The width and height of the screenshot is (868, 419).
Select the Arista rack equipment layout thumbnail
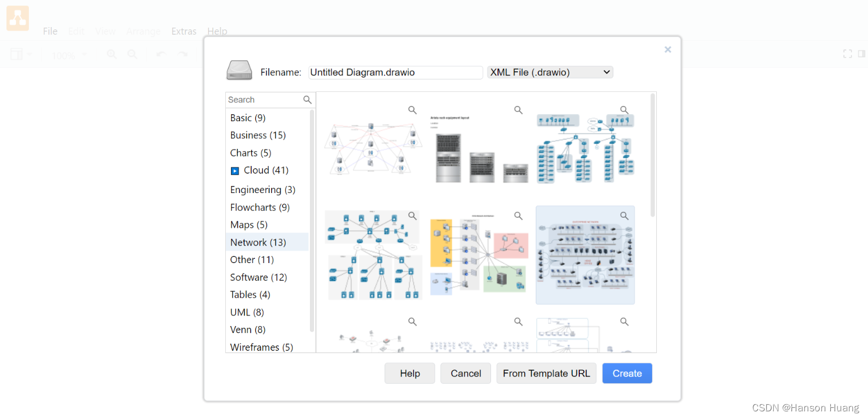click(479, 149)
